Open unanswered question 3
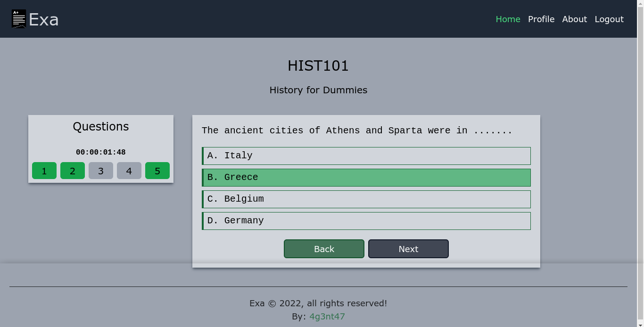Image resolution: width=644 pixels, height=327 pixels. coord(101,171)
